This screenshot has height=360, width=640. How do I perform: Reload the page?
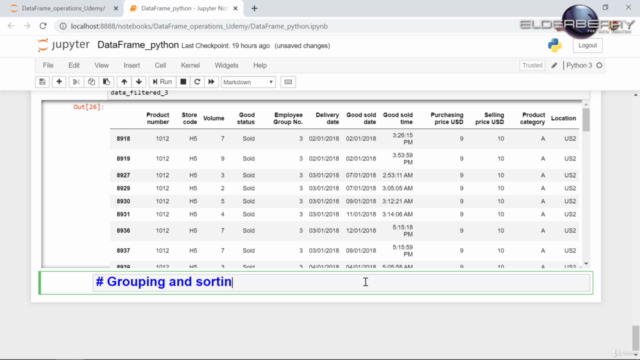(x=43, y=26)
